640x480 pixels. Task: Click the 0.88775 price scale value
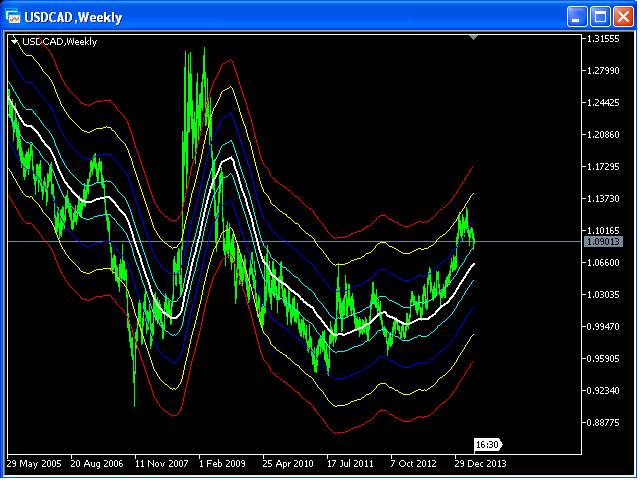coord(603,422)
